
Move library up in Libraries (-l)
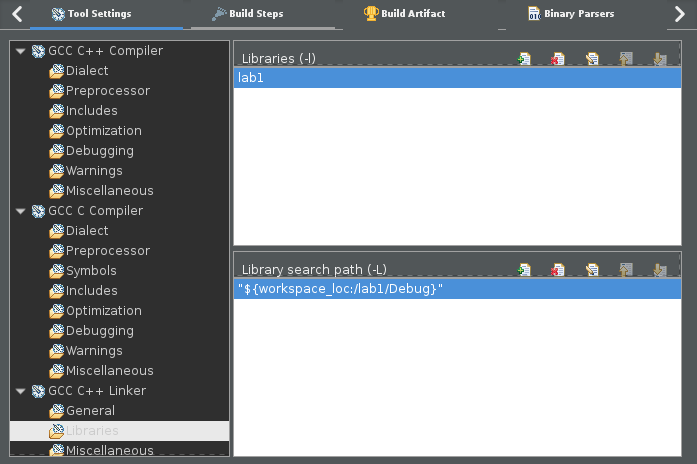(626, 59)
